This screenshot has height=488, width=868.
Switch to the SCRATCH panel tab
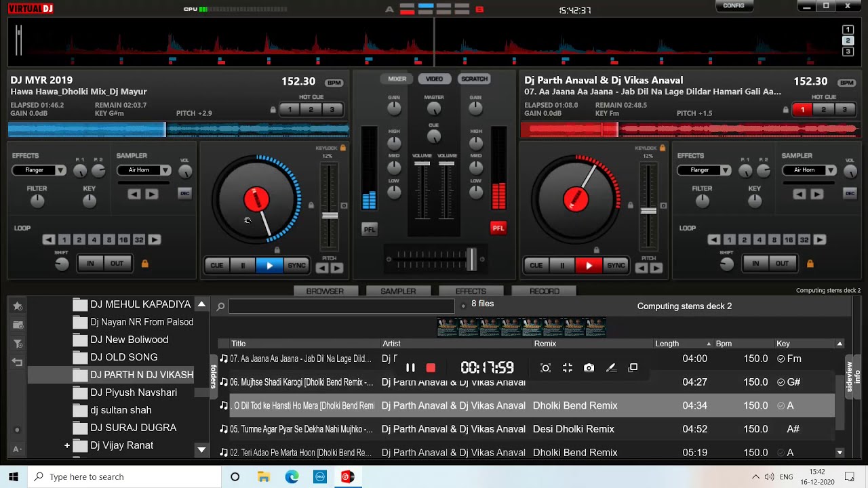474,79
